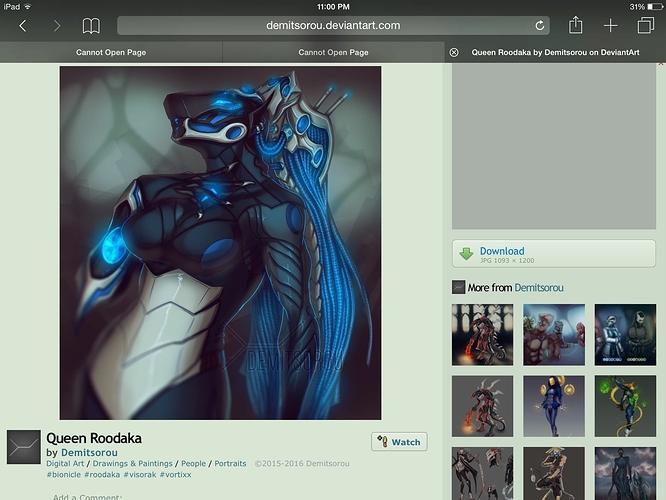Click the Add a Comment field
Screen dimensions: 666x500
tap(87, 497)
